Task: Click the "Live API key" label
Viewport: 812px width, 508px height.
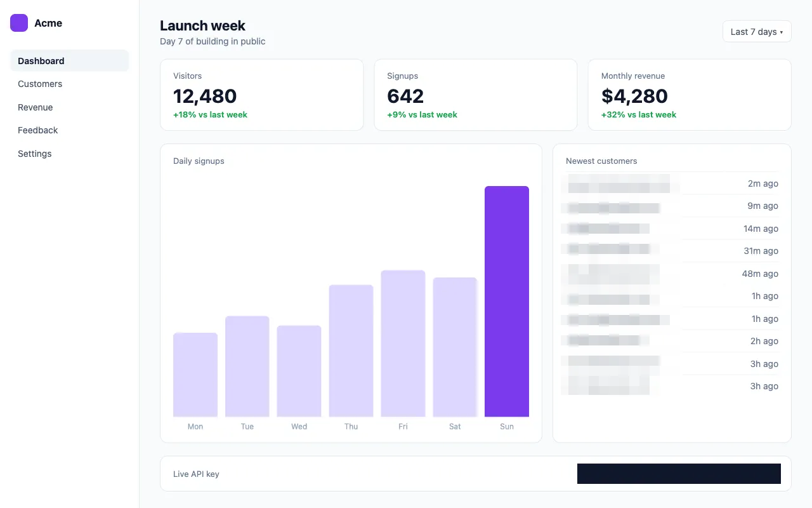Action: (196, 474)
